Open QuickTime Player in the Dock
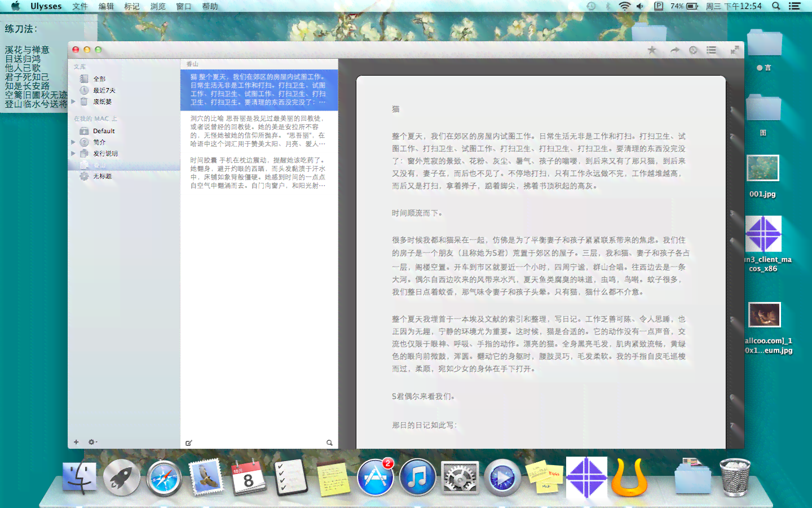 [502, 478]
